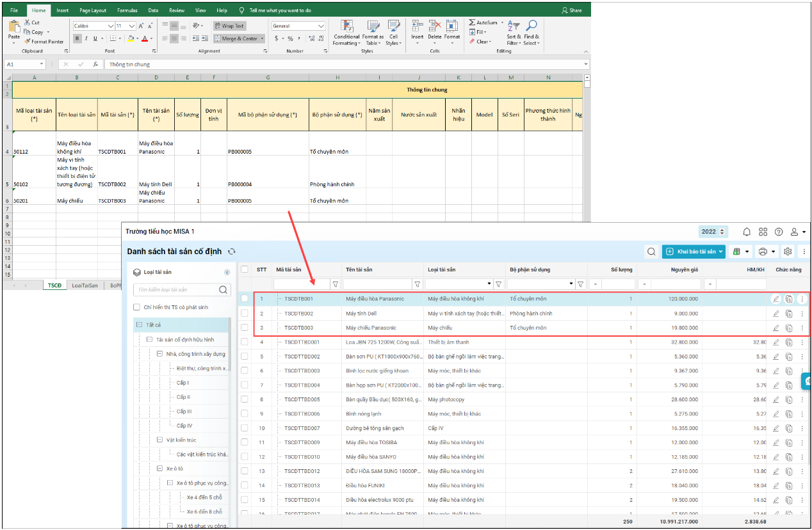The width and height of the screenshot is (812, 530).
Task: Click the Excel fill color bucket swatch
Action: click(x=130, y=38)
